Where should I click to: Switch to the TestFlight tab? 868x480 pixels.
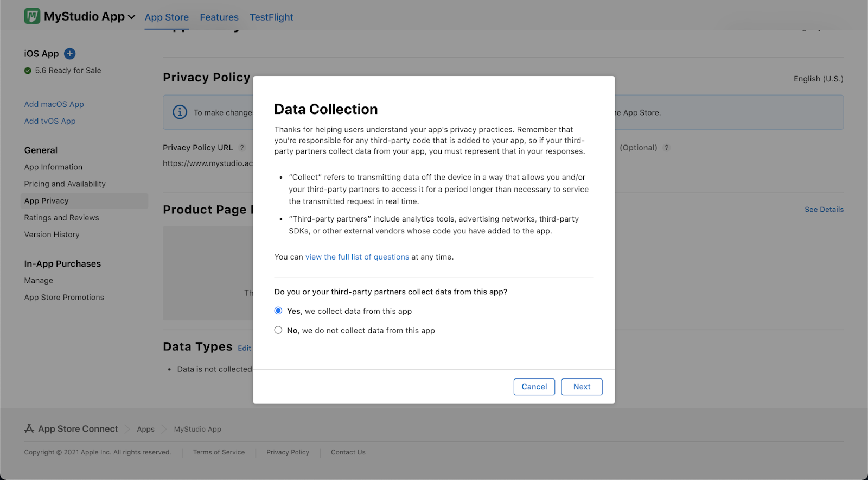pos(271,17)
